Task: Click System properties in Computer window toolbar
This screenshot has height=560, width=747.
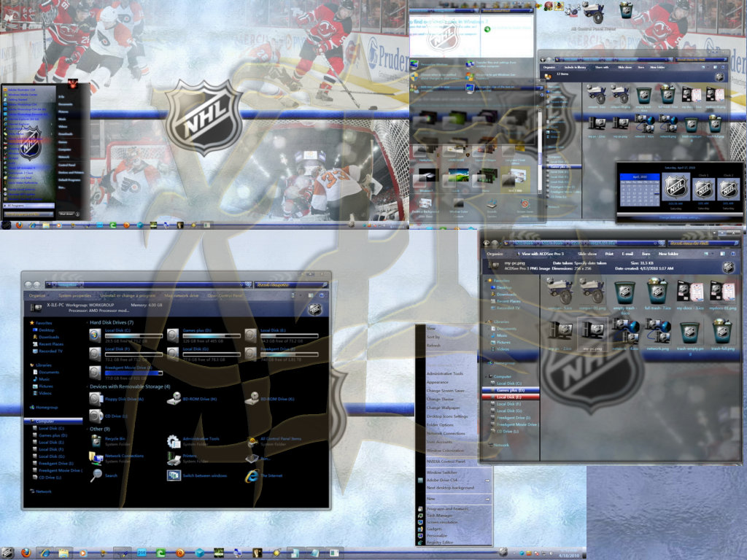Action: [75, 296]
